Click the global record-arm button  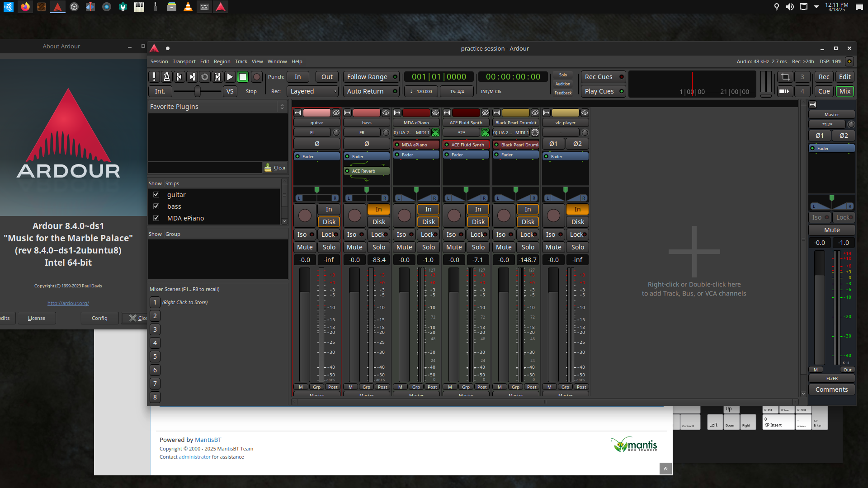tap(256, 77)
